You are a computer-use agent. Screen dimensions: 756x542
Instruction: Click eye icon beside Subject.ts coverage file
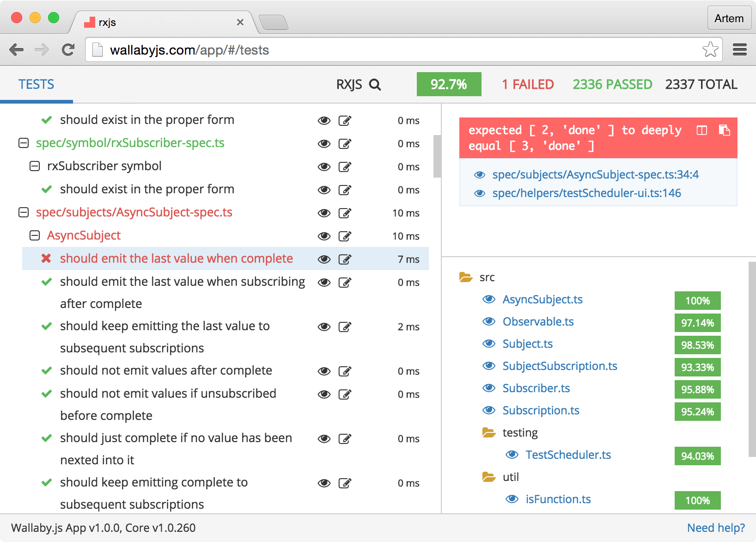(x=489, y=344)
